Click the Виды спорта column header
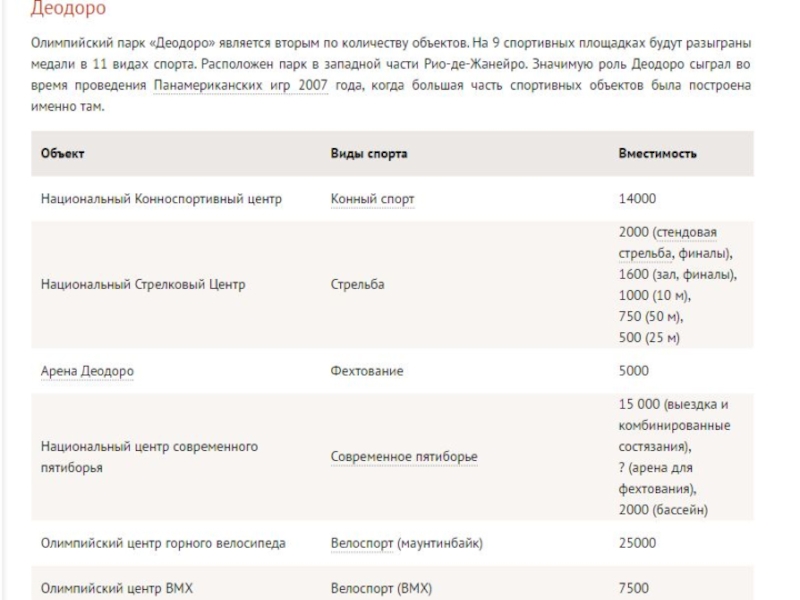Image resolution: width=800 pixels, height=600 pixels. click(369, 154)
